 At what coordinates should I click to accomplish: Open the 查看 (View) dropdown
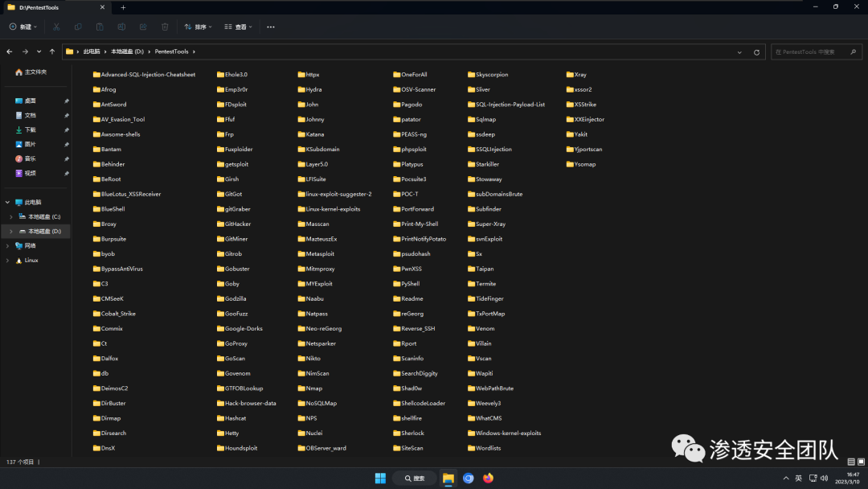(239, 27)
